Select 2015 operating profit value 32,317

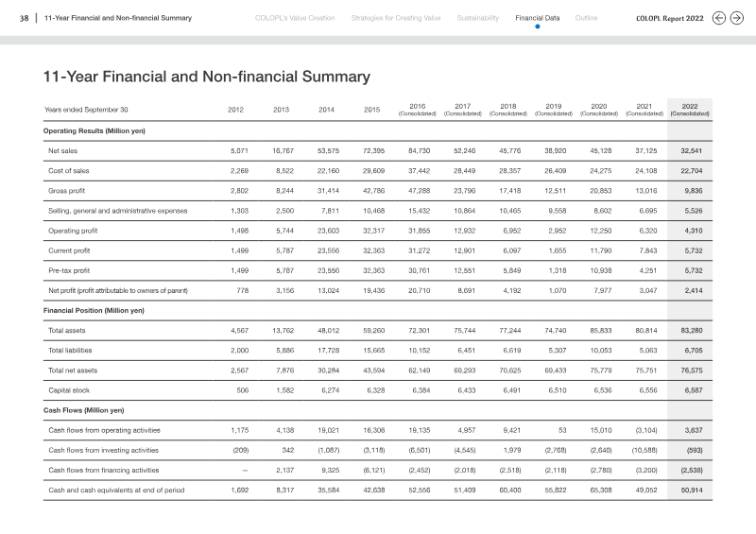click(x=373, y=231)
